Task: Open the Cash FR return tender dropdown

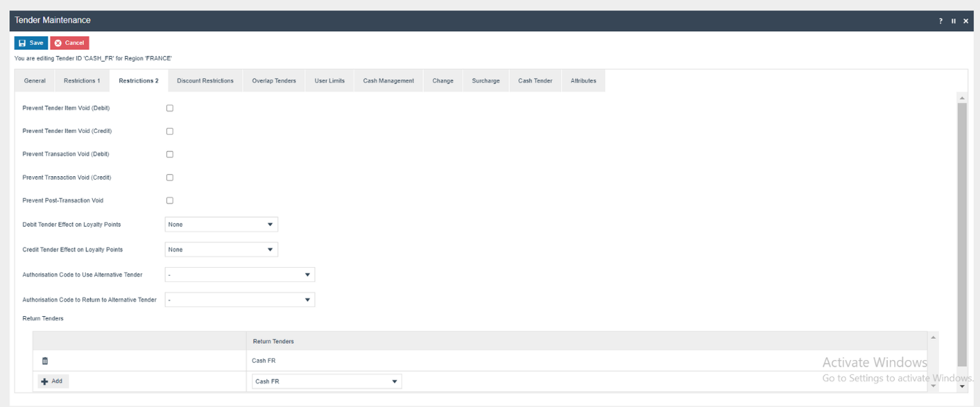Action: [327, 381]
